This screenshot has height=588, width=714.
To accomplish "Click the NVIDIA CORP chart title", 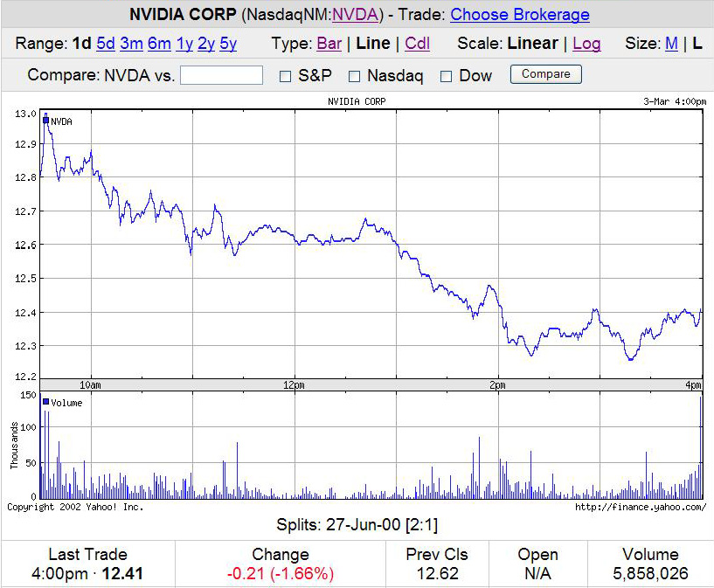I will tap(357, 101).
